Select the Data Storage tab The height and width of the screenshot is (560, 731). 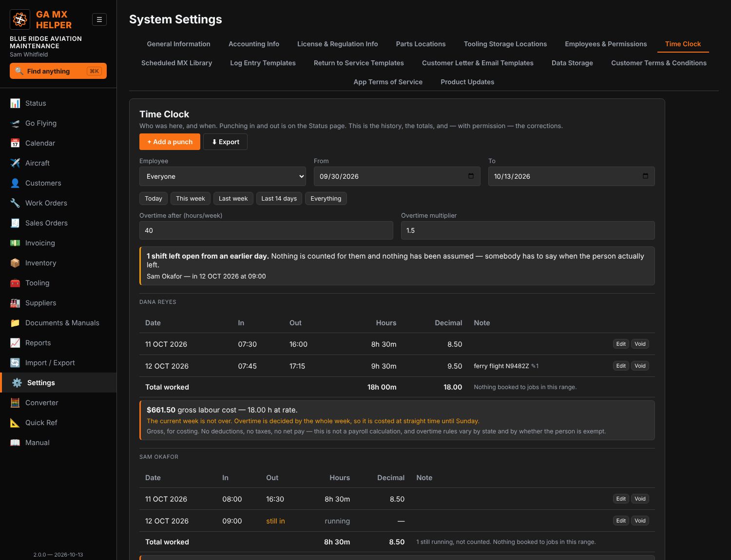pyautogui.click(x=572, y=63)
